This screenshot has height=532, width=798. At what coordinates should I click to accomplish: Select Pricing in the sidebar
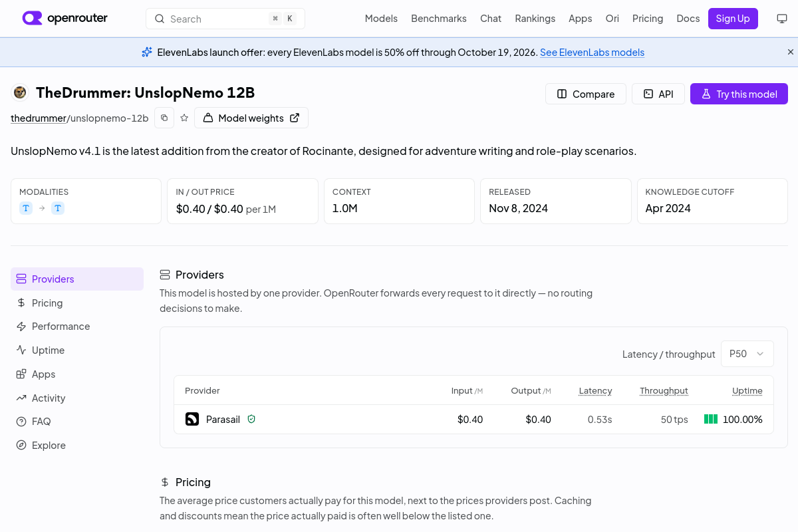click(77, 303)
